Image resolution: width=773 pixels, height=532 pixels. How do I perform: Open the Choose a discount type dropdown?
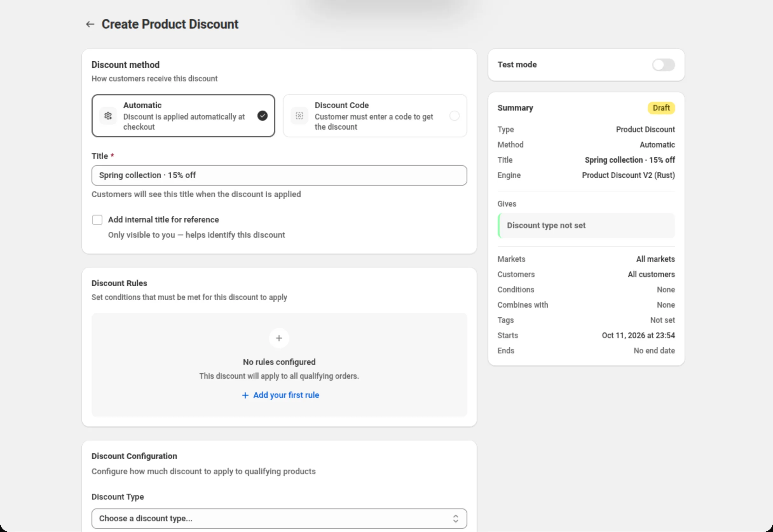click(279, 518)
